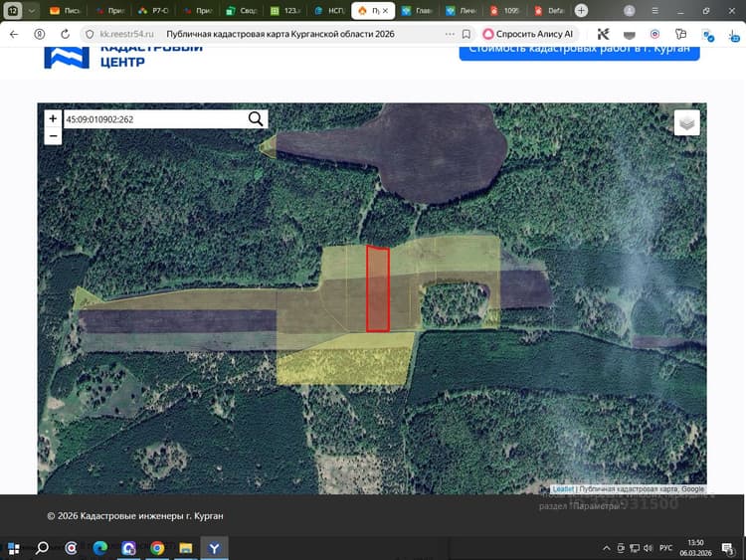
Task: Go back to the previous page
Action: (14, 34)
